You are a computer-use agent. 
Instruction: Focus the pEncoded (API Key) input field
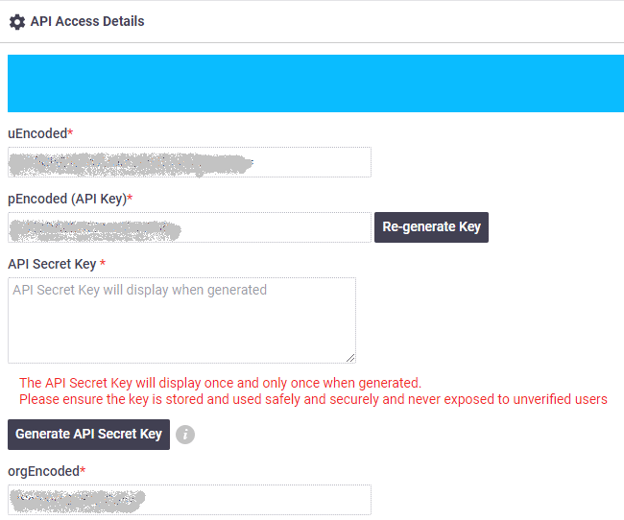(189, 228)
